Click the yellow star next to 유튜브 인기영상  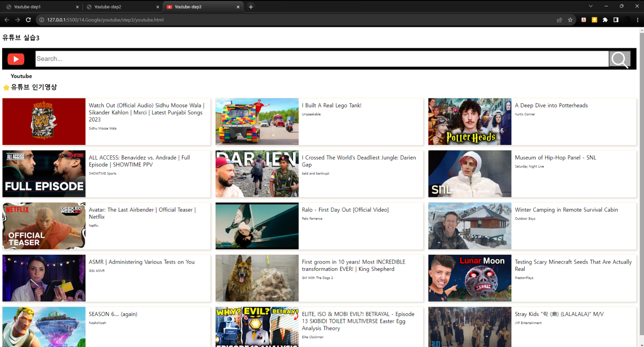(6, 87)
